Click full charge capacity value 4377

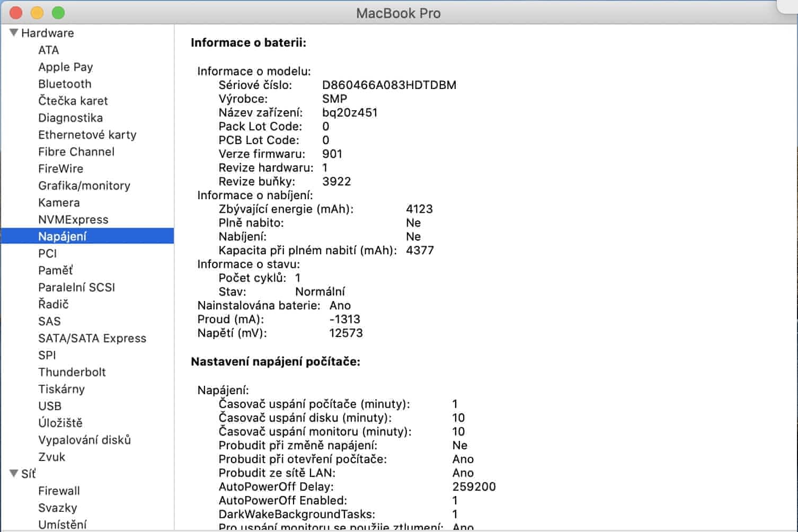pos(420,250)
